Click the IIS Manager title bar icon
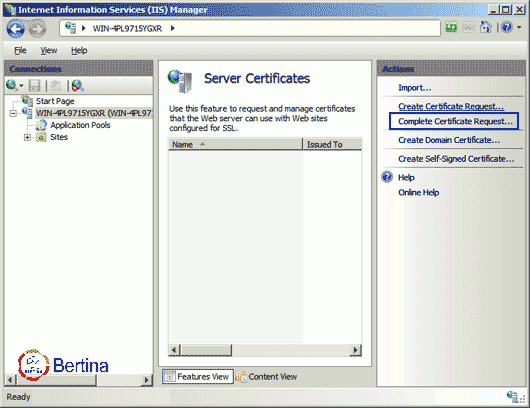The image size is (530, 408). 10,9
